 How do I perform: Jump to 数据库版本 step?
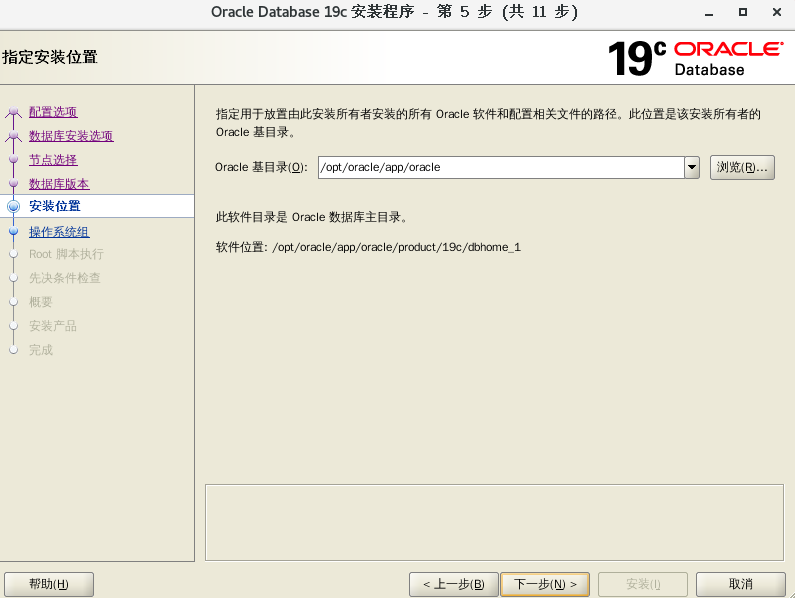[x=59, y=184]
